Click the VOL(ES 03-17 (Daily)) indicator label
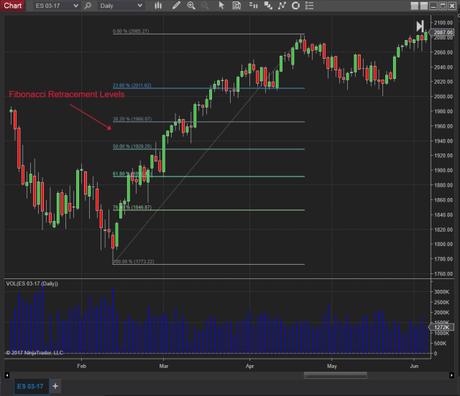The image size is (460, 396). click(x=32, y=284)
